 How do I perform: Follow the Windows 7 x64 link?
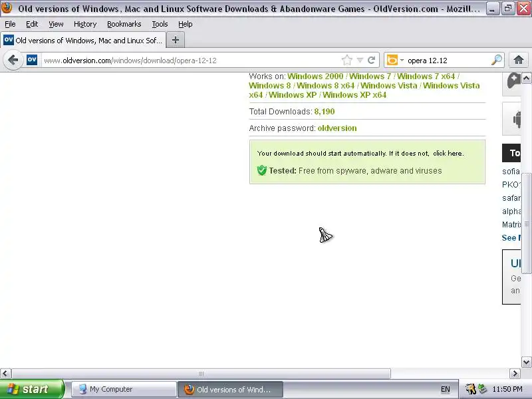click(x=426, y=76)
